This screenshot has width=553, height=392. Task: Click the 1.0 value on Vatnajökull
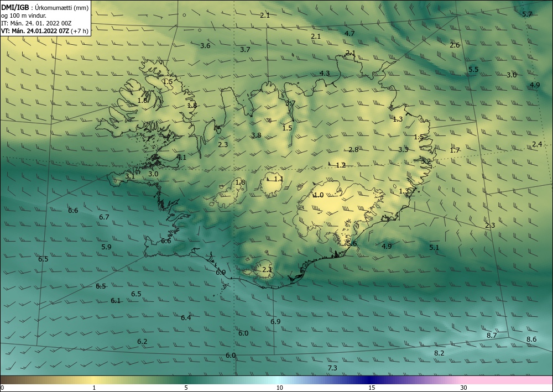tap(319, 195)
